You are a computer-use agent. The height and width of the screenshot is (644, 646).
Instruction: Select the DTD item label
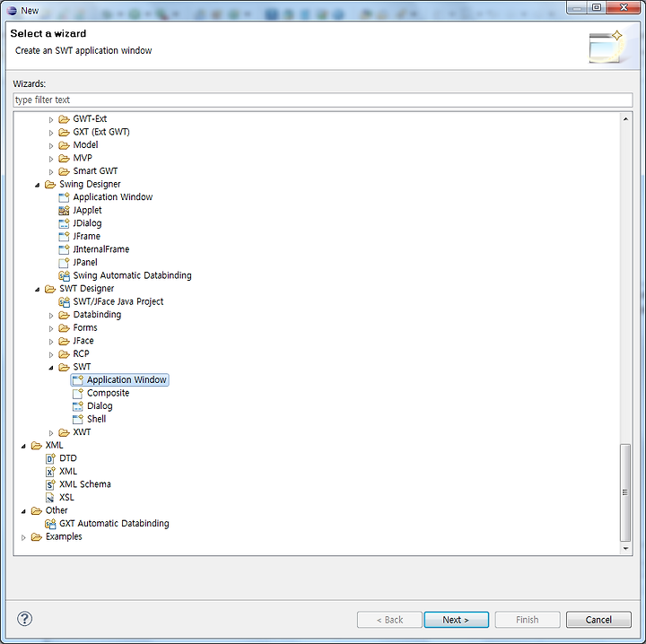[x=68, y=458]
